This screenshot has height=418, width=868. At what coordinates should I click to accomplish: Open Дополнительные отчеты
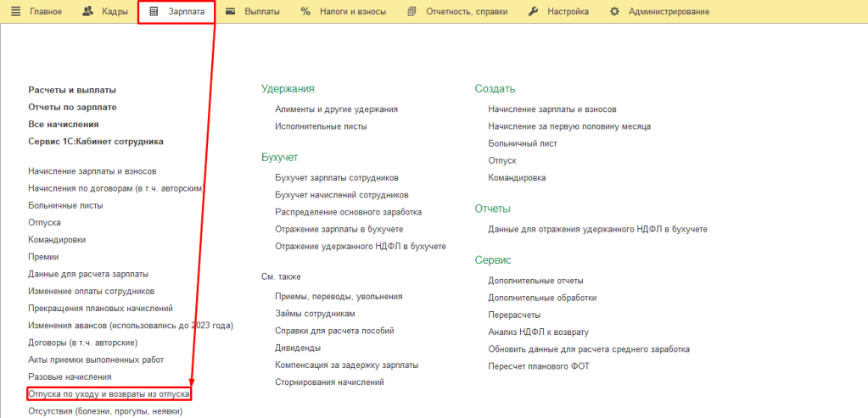pyautogui.click(x=536, y=281)
